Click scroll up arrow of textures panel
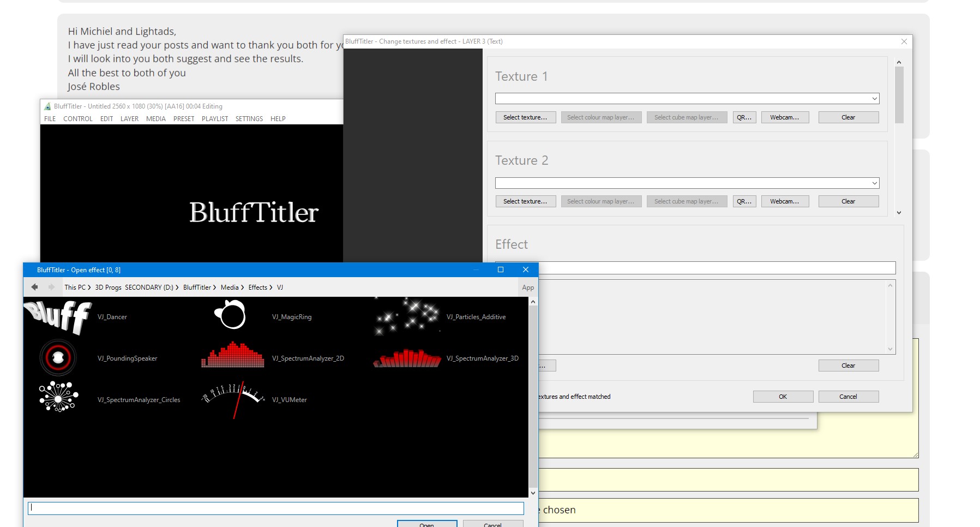 pos(899,62)
